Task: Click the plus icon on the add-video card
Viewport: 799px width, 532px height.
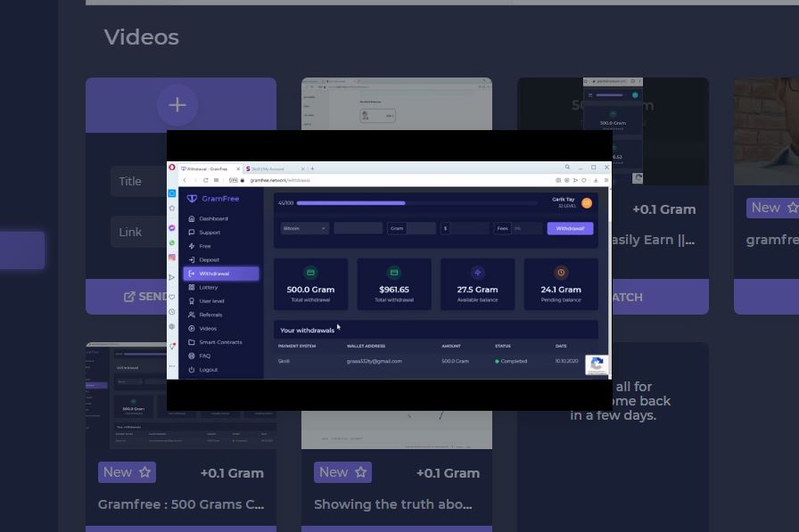Action: [x=177, y=105]
